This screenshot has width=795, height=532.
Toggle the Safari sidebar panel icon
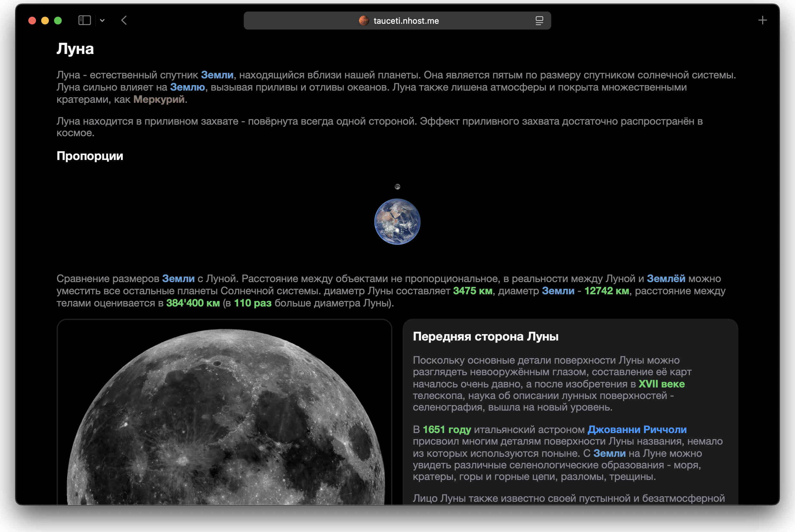pos(85,20)
